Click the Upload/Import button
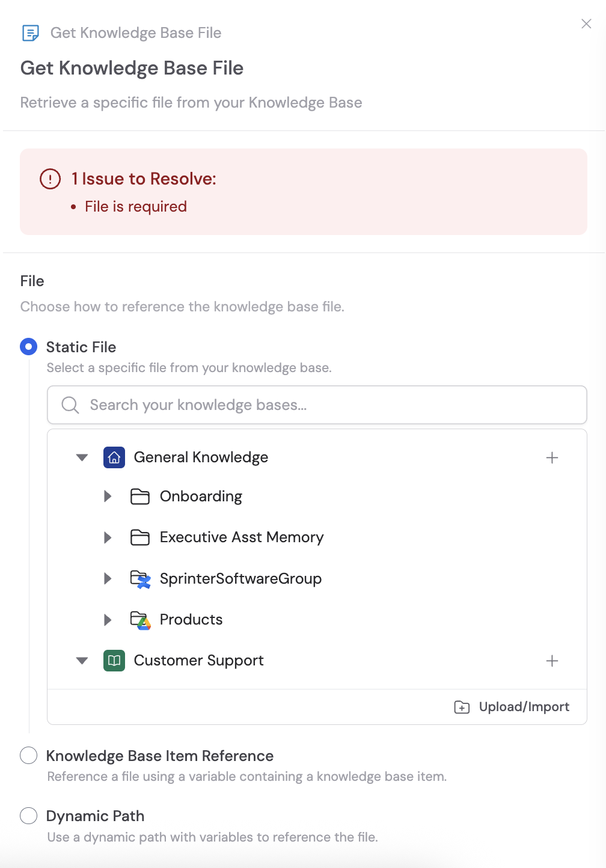 pos(512,706)
